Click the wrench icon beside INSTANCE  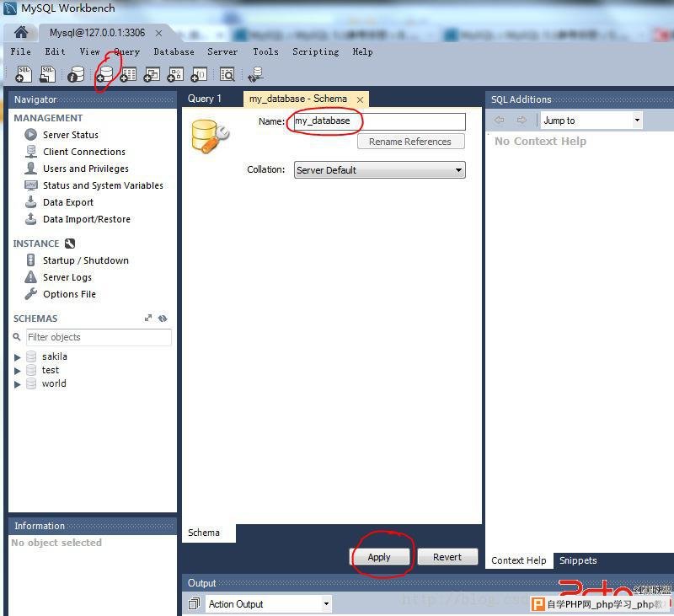pyautogui.click(x=70, y=244)
